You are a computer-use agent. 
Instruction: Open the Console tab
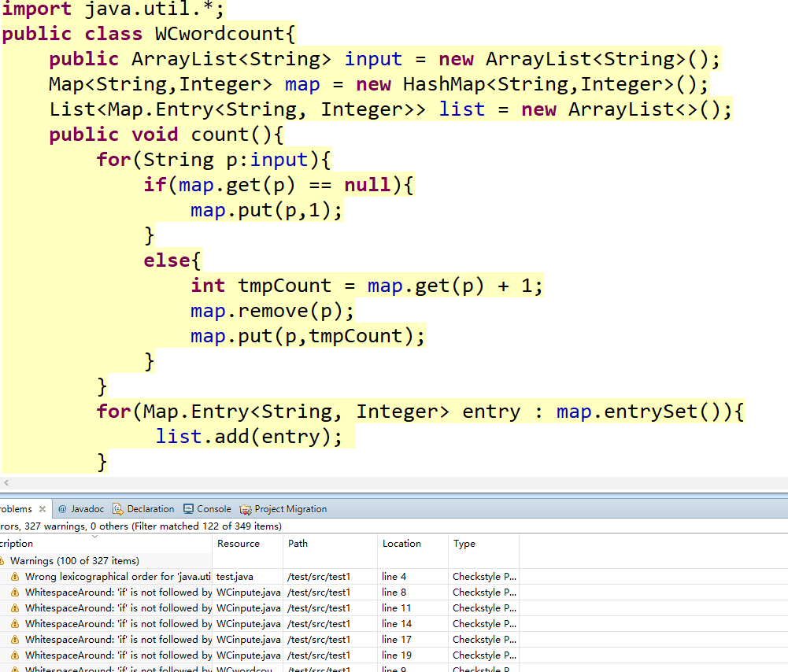coord(208,509)
